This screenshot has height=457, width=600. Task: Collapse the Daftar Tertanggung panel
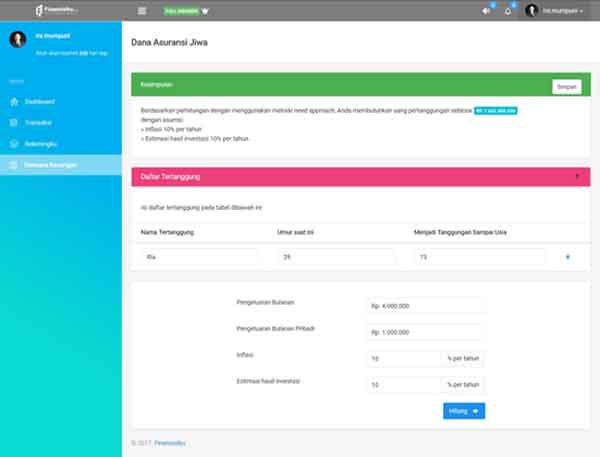(577, 177)
